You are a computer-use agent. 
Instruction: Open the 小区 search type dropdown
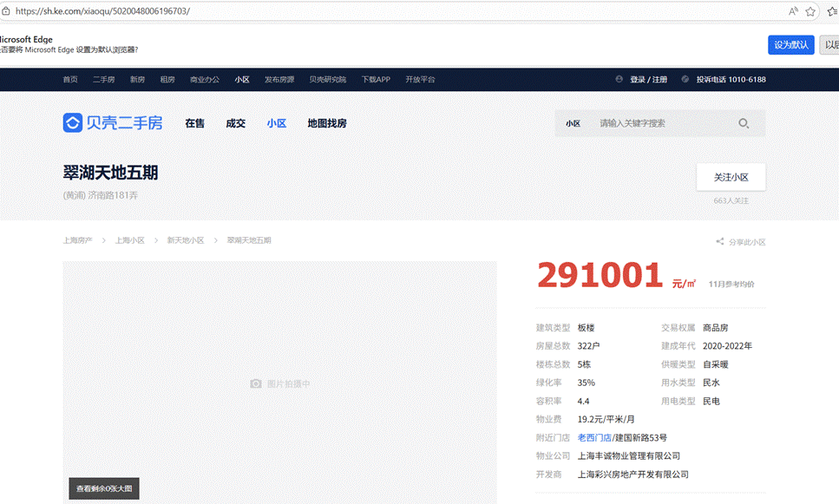pyautogui.click(x=573, y=123)
